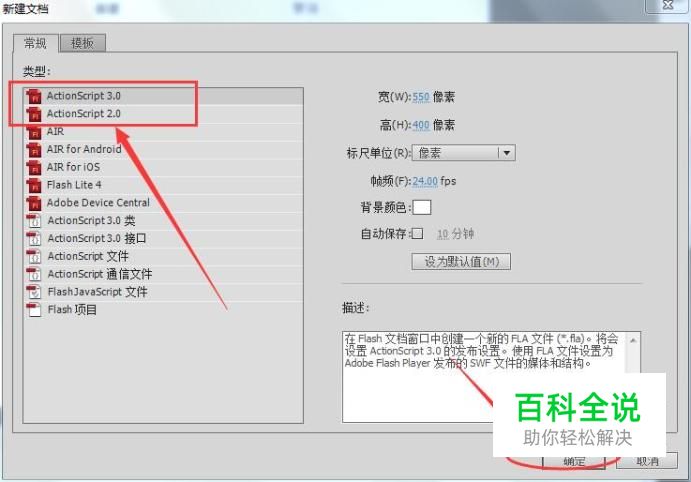
Task: Select ActionScript 2.0 document type
Action: pyautogui.click(x=163, y=114)
